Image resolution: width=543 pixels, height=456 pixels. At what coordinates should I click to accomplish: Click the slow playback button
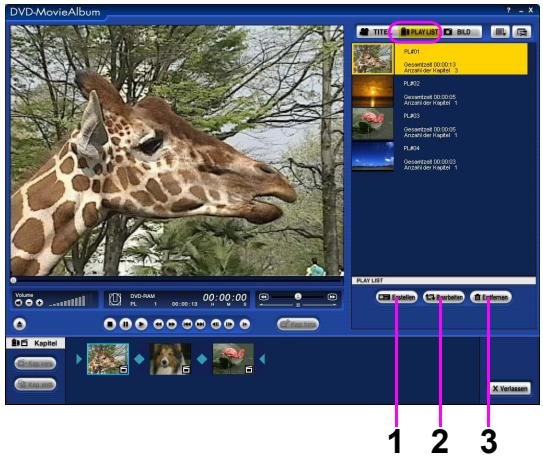pyautogui.click(x=244, y=324)
